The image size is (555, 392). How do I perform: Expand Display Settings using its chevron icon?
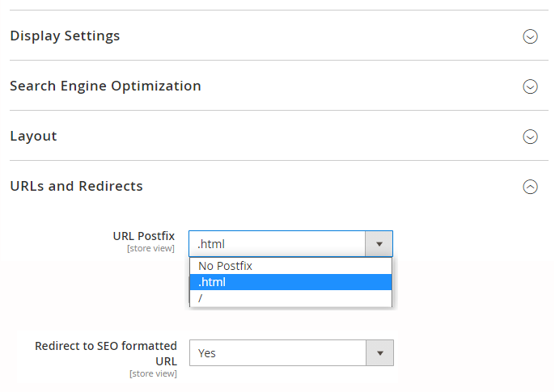pyautogui.click(x=530, y=36)
